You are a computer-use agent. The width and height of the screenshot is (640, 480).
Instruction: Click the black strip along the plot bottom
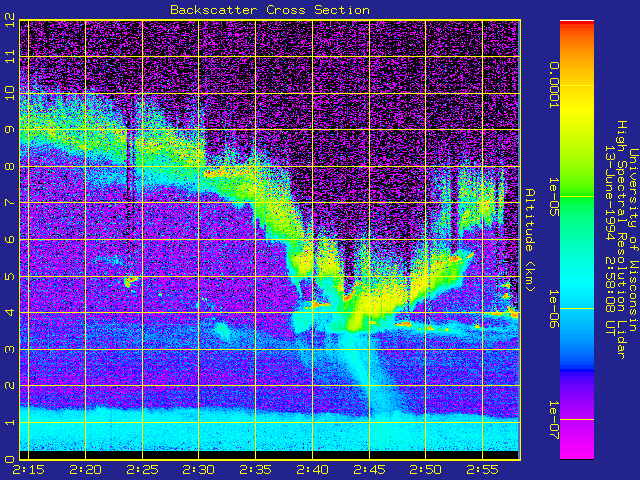click(x=269, y=455)
